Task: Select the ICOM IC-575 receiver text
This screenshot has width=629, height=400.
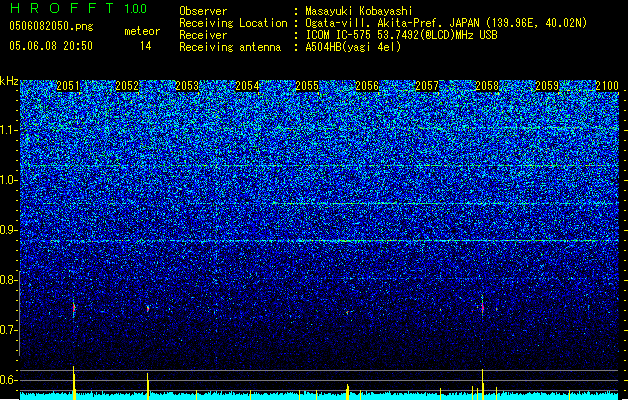Action: (401, 35)
